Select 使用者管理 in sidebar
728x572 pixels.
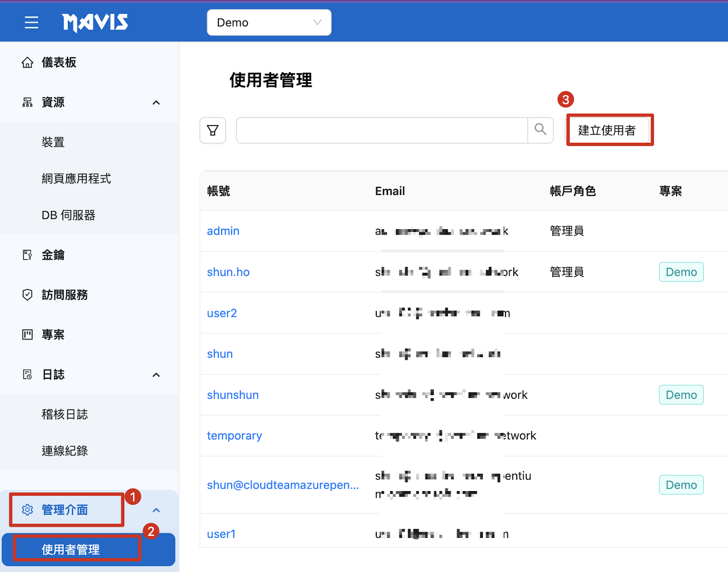(71, 549)
